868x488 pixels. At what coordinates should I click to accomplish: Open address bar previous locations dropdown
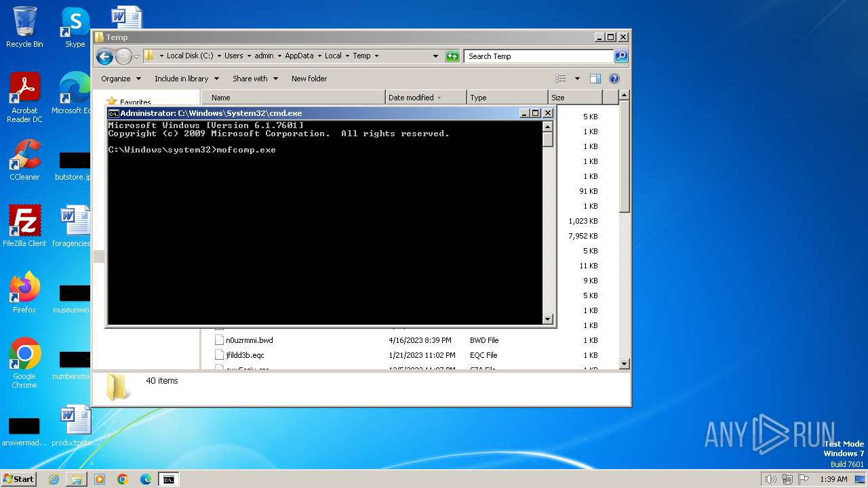435,56
